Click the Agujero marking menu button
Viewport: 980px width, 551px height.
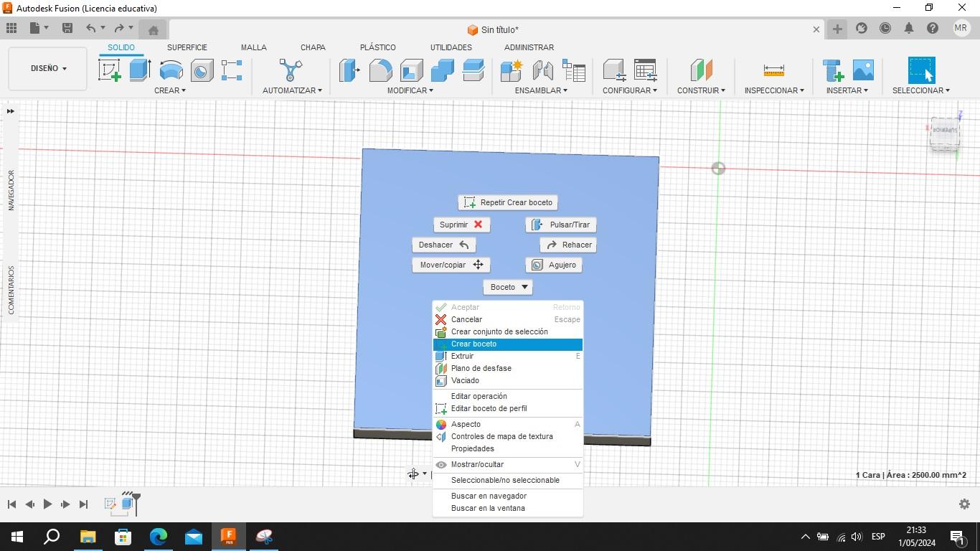pos(554,265)
